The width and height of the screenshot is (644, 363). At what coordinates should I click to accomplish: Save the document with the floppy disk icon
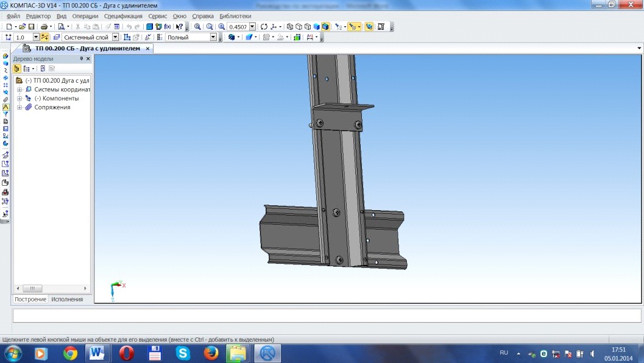[x=31, y=27]
